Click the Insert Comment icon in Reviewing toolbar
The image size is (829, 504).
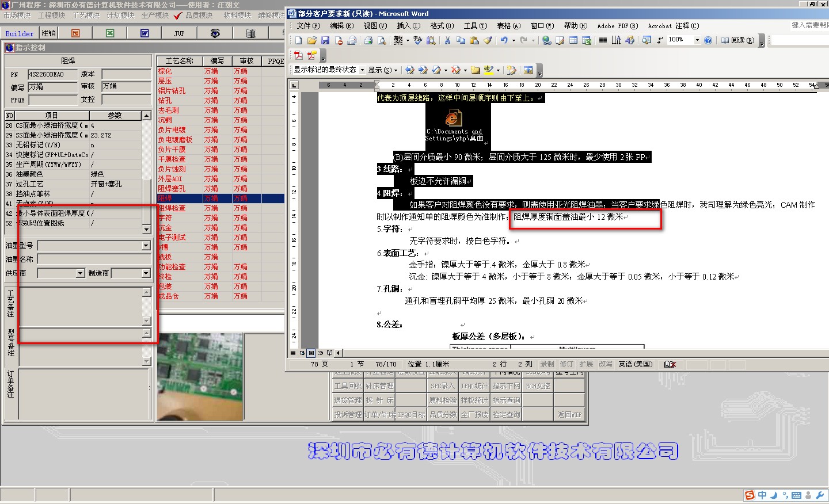click(475, 70)
